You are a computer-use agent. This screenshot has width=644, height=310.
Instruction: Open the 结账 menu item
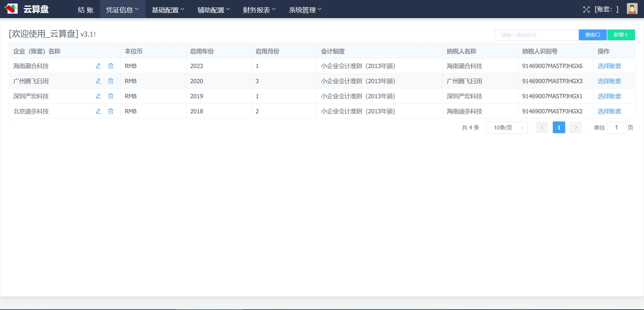tap(86, 10)
